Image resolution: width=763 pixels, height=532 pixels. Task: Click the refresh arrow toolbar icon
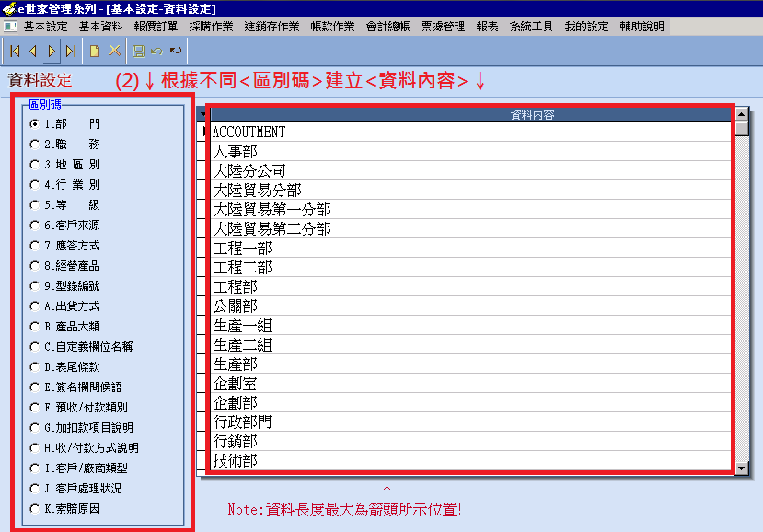click(176, 51)
